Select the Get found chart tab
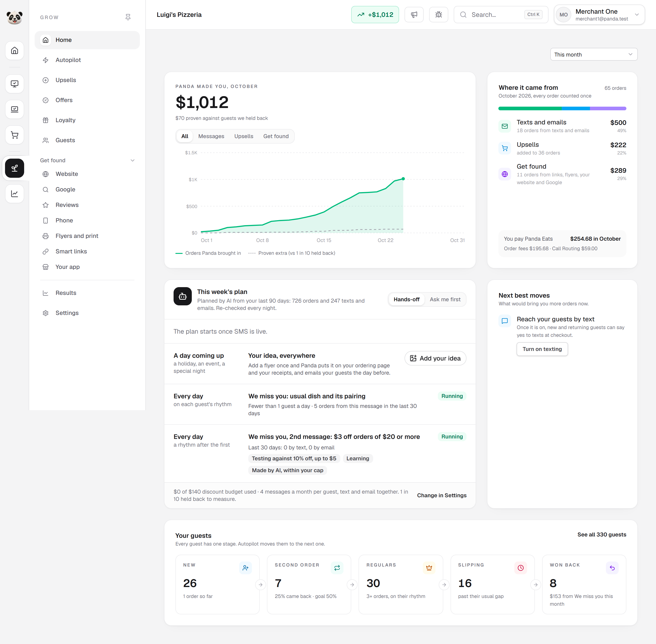This screenshot has height=644, width=656. coord(276,136)
